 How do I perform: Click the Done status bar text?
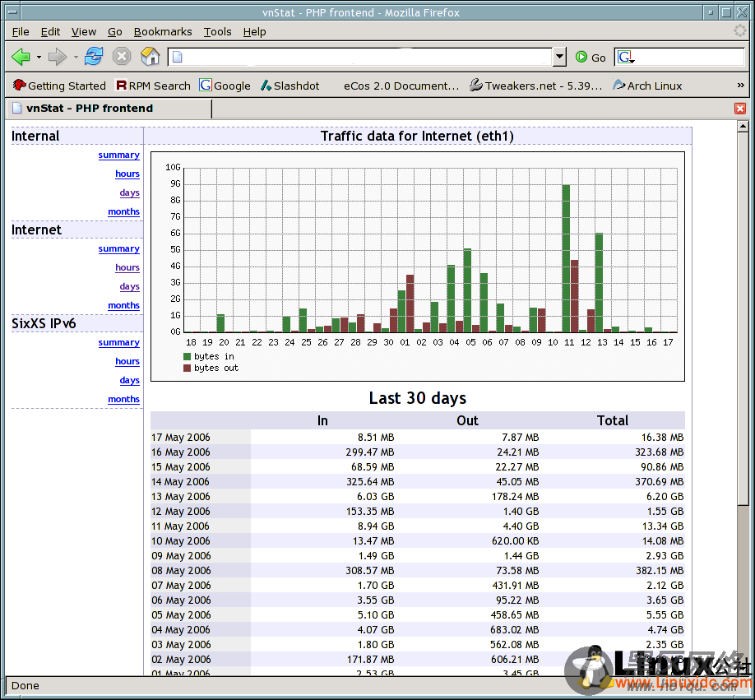[x=25, y=685]
